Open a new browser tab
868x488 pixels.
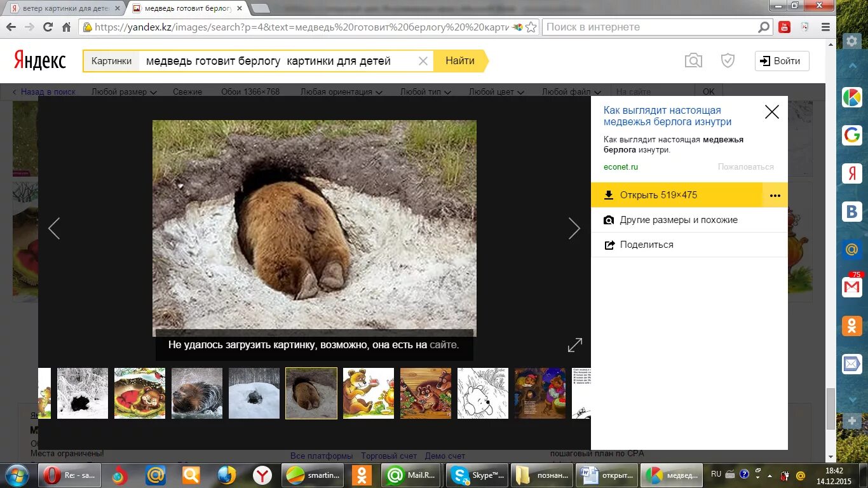pyautogui.click(x=259, y=8)
